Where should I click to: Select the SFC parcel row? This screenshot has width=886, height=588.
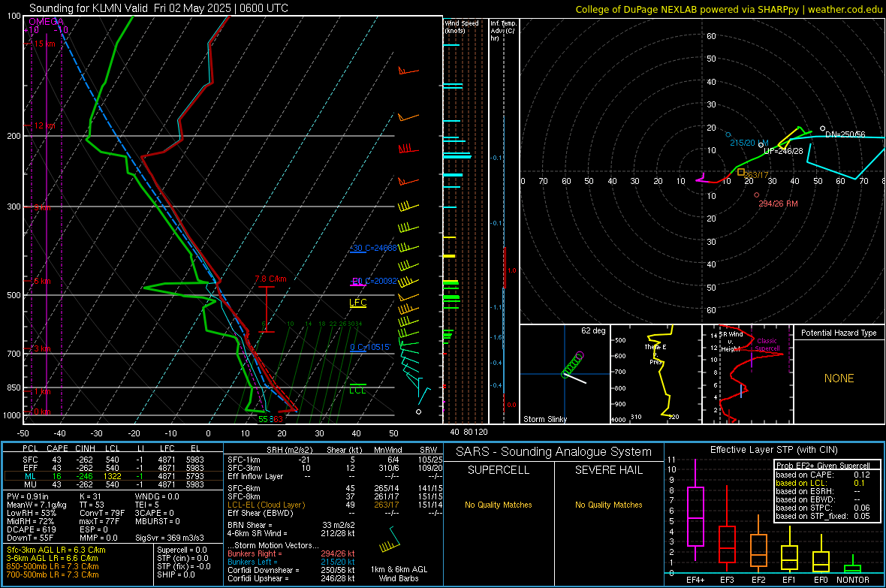point(113,460)
